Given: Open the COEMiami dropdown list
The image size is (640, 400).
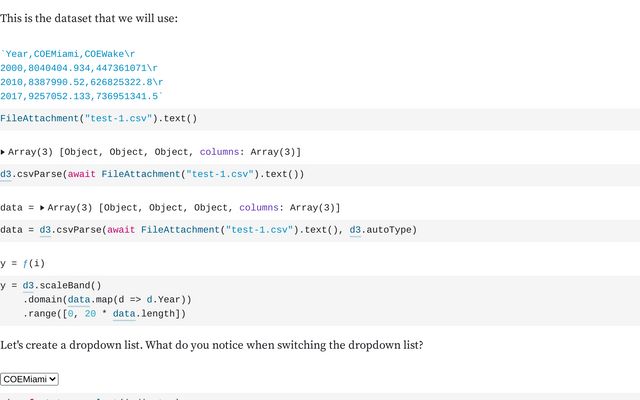Looking at the screenshot, I should [29, 379].
